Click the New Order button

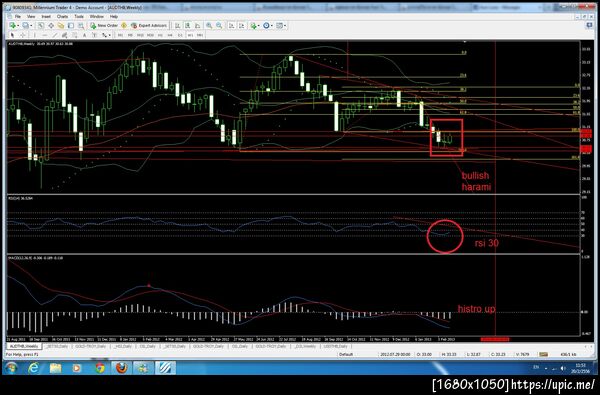click(x=104, y=26)
